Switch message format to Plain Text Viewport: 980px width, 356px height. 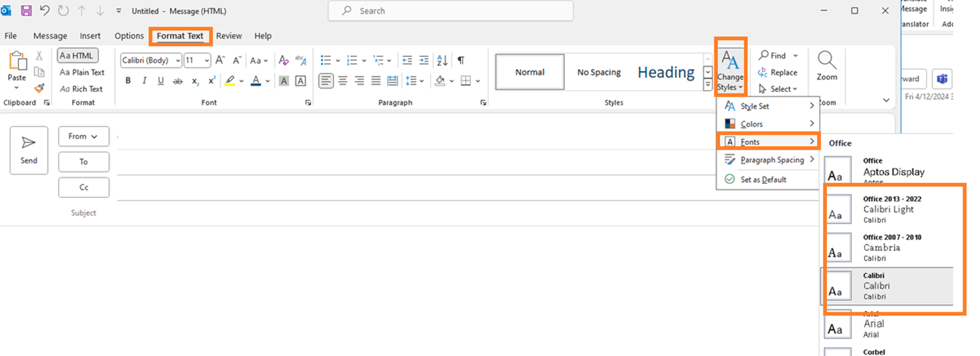(x=82, y=72)
